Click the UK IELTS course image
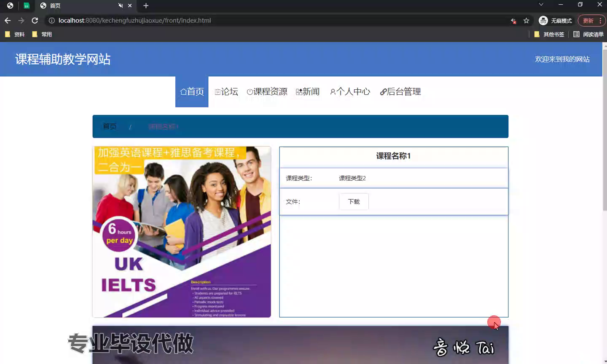The image size is (607, 364). (182, 232)
